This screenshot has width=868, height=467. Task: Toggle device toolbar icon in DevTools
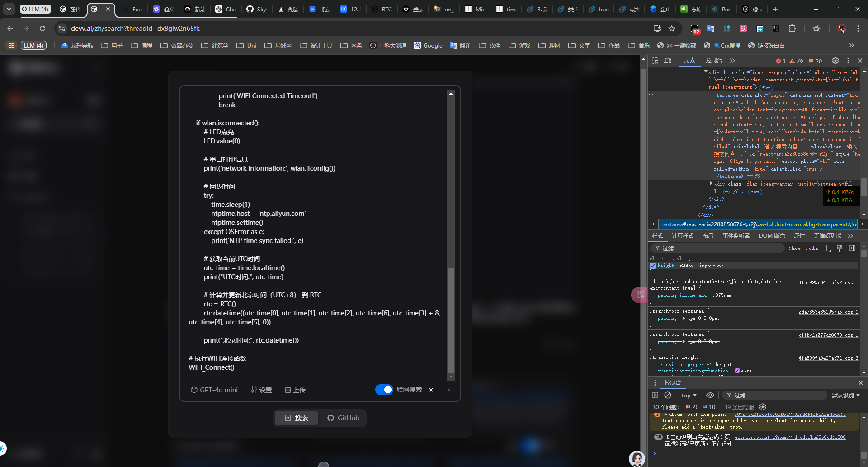[x=668, y=61]
